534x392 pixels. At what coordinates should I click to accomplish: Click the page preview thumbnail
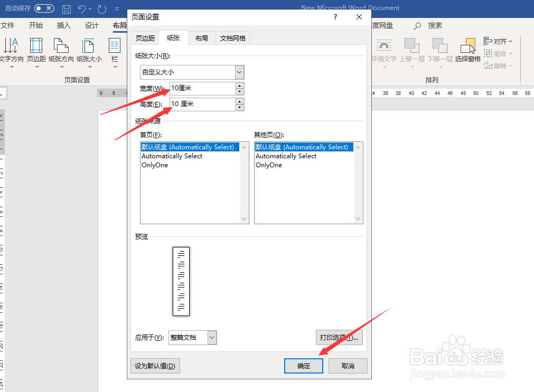click(x=181, y=281)
